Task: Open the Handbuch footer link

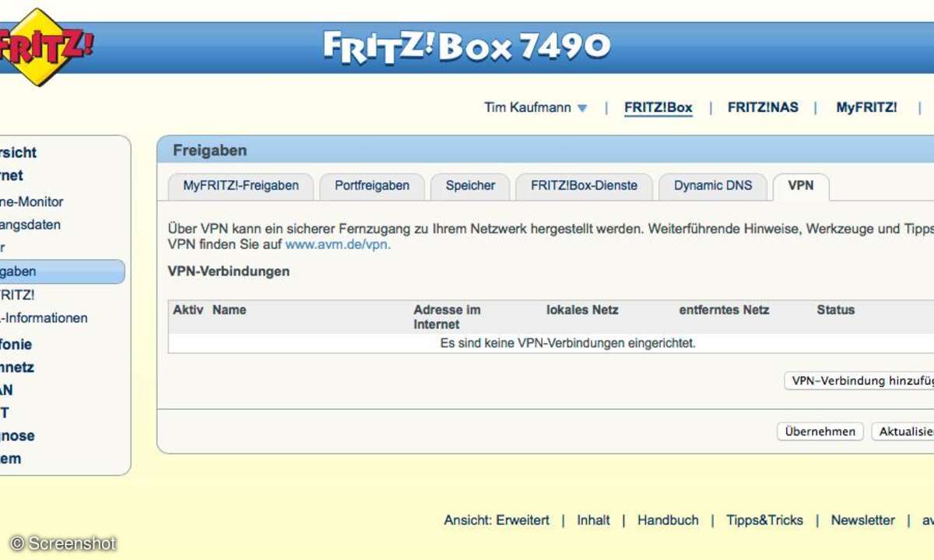Action: click(x=668, y=520)
